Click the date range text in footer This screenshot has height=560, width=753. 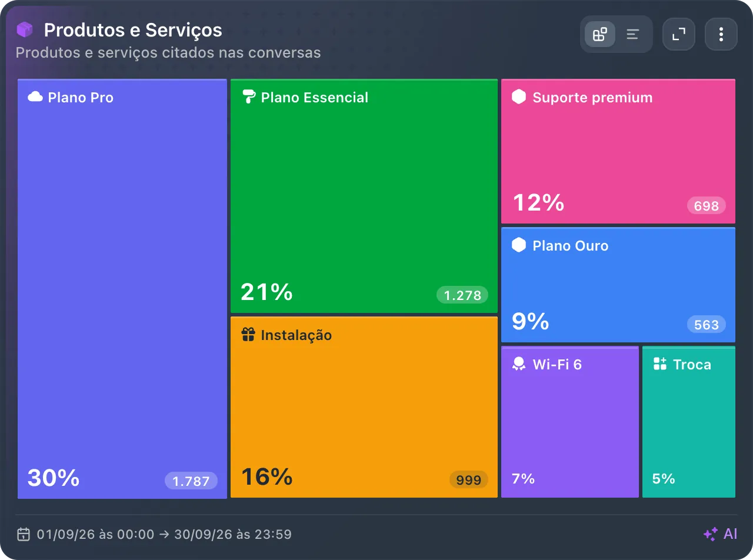point(164,534)
